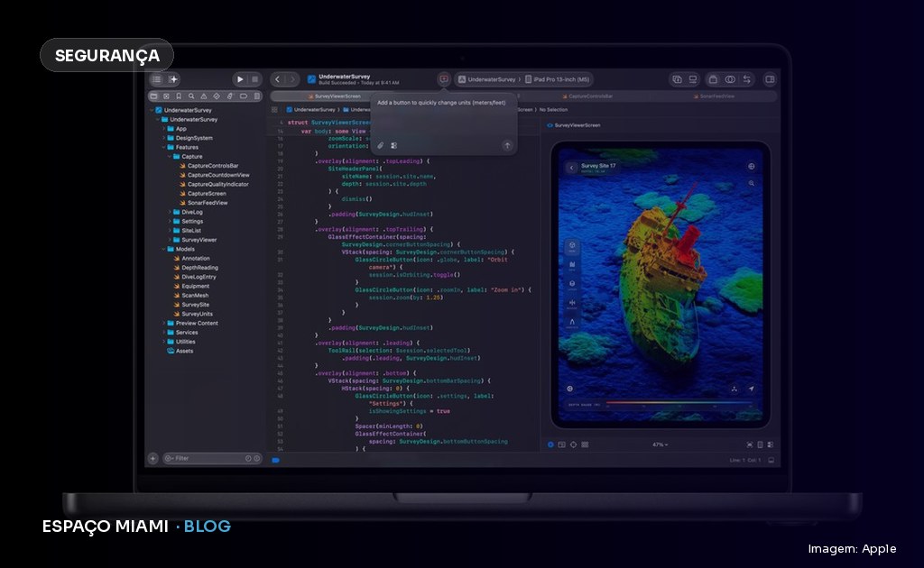Open the UnderwaterSurvey scheme selector
The image size is (924, 568).
click(x=486, y=79)
